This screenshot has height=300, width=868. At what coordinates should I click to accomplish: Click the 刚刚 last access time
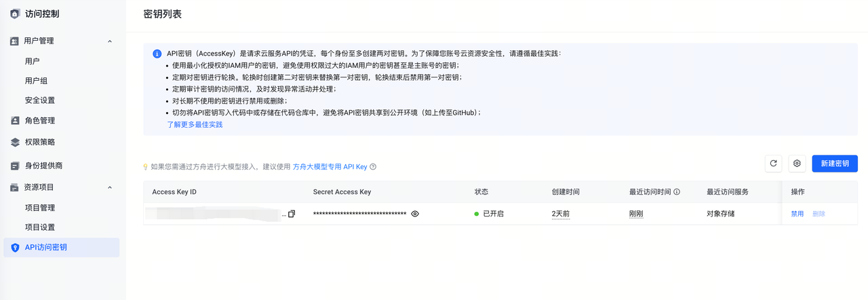point(636,214)
